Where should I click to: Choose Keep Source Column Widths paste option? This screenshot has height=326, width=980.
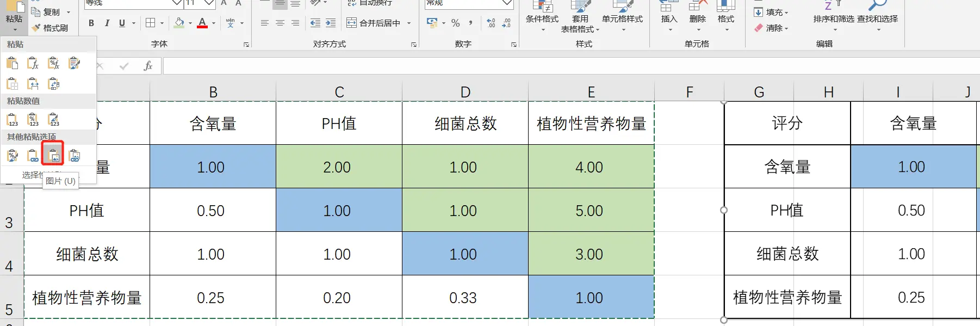33,84
